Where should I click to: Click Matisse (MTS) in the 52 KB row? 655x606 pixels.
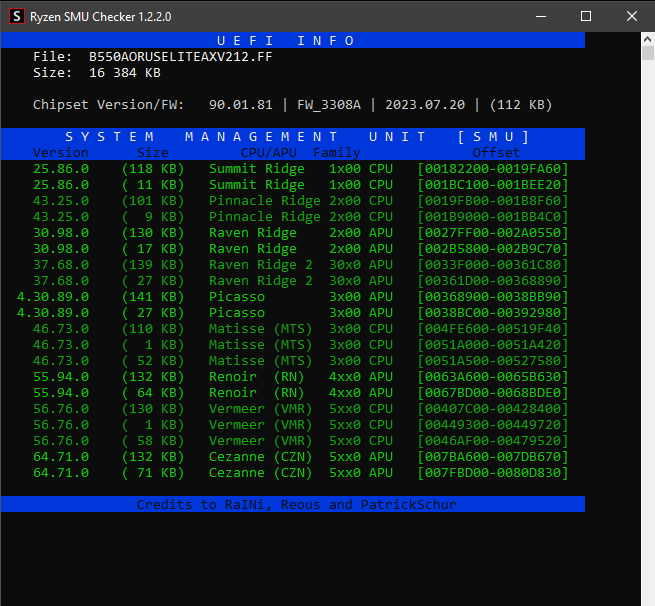click(261, 361)
